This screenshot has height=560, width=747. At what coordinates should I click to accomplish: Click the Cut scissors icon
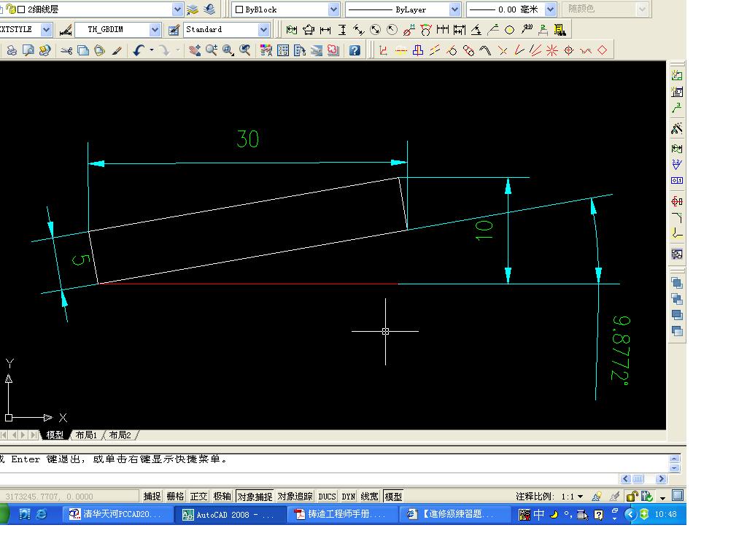[66, 50]
